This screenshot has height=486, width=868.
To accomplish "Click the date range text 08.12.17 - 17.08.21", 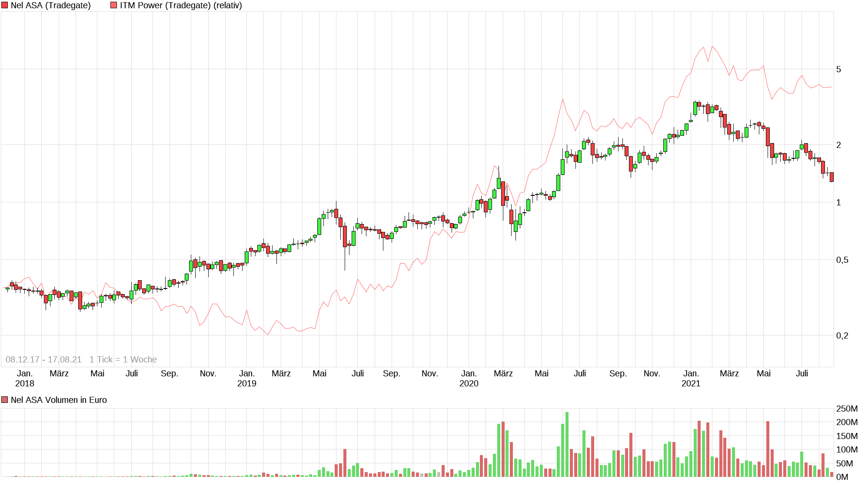I will 43,359.
